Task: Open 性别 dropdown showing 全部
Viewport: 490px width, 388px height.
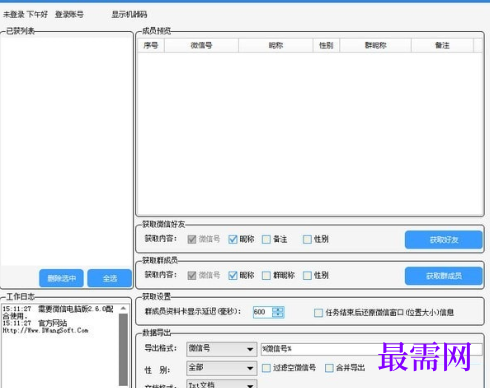Action: pyautogui.click(x=222, y=368)
